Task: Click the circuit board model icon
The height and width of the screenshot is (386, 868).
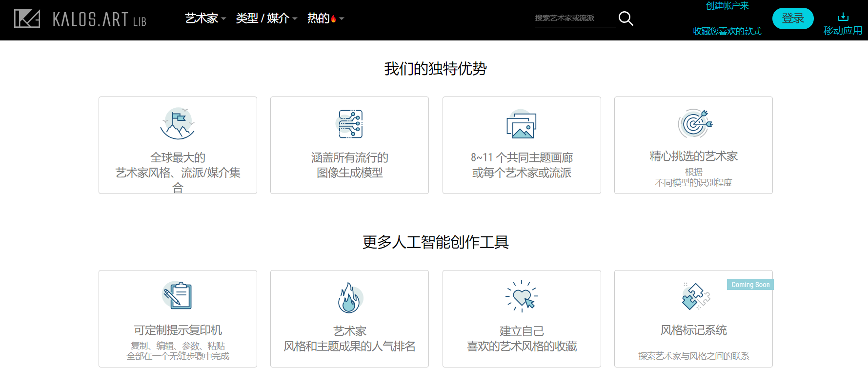Action: pyautogui.click(x=350, y=124)
